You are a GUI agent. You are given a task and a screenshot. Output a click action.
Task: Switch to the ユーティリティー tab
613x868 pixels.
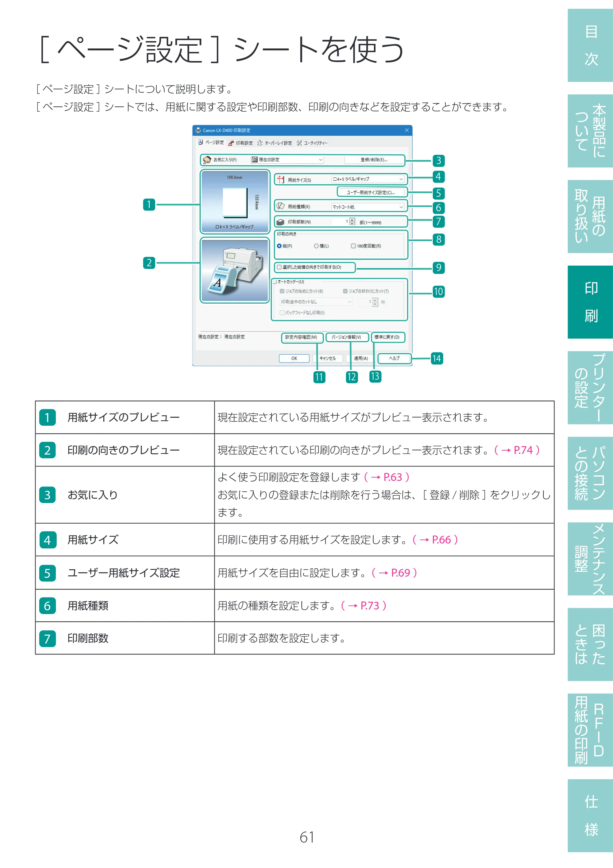[x=312, y=143]
